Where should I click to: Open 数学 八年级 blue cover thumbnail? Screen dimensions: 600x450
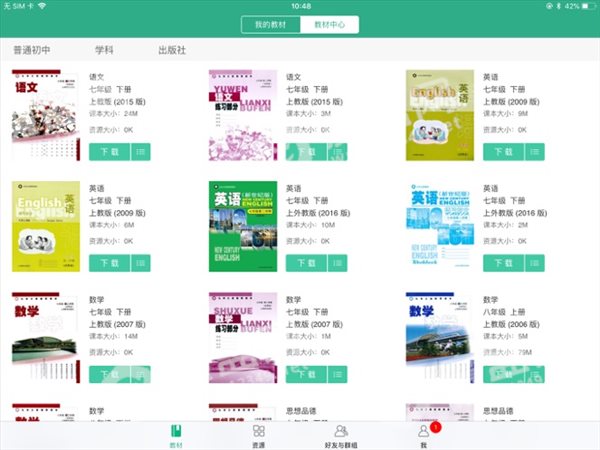[440, 338]
